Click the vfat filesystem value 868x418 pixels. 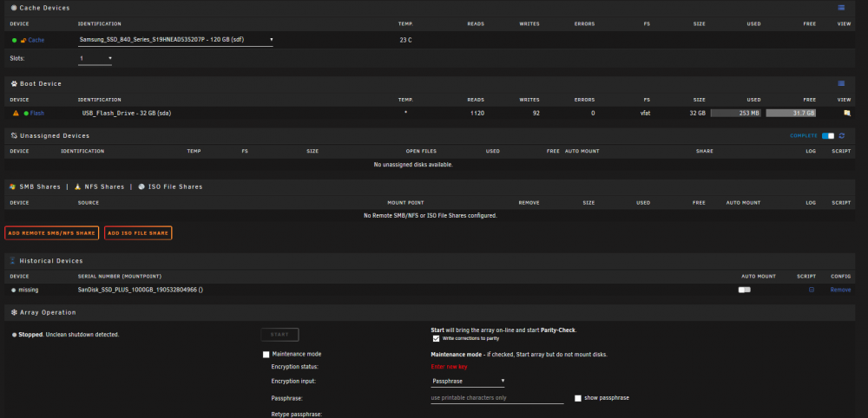(644, 114)
